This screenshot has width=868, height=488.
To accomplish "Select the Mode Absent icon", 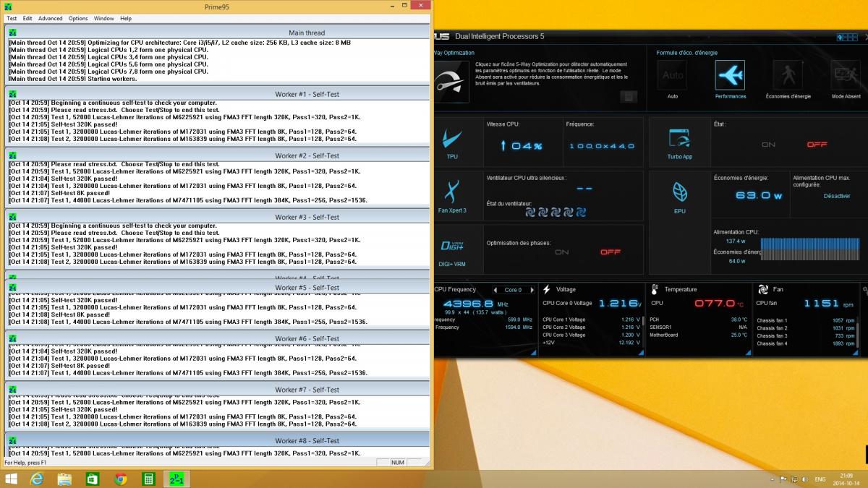I will [846, 75].
